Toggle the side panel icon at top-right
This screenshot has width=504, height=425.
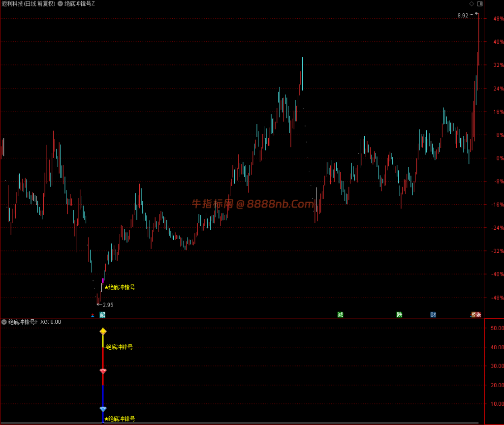pos(480,4)
